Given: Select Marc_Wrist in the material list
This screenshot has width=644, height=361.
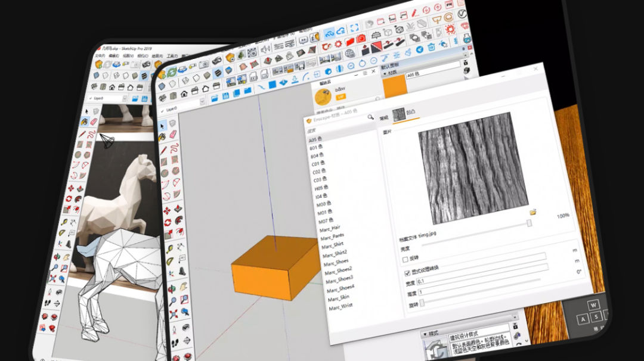Looking at the screenshot, I should coord(340,307).
